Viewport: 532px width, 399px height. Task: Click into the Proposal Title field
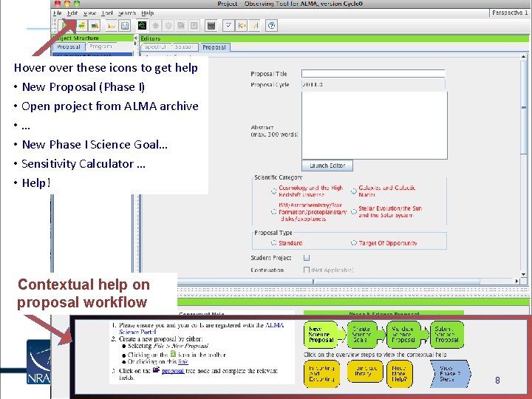click(x=373, y=74)
